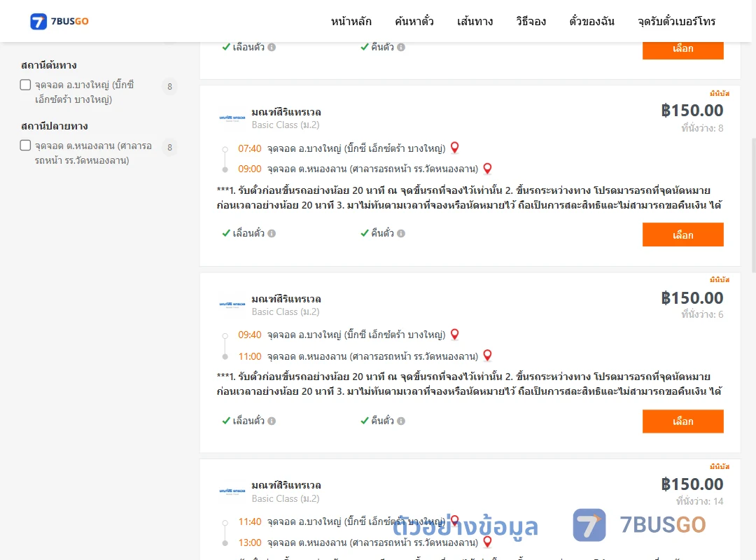The image size is (756, 560).
Task: Show เลื่อนตั๋ว info icon on 09:40 trip
Action: point(272,421)
